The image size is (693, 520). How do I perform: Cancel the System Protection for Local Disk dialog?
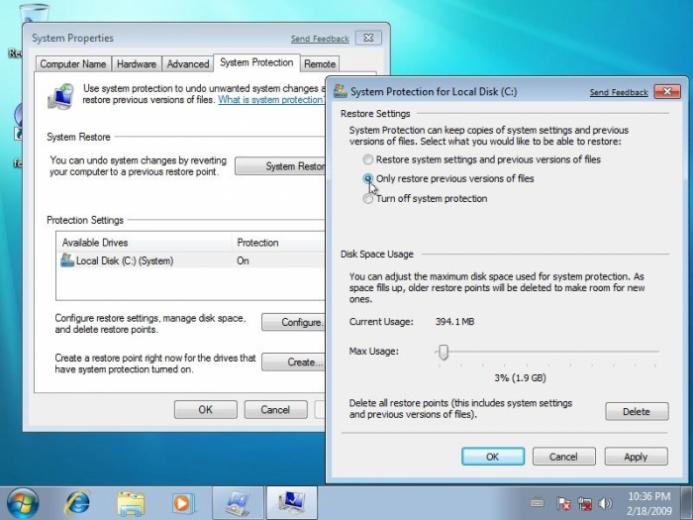point(564,456)
